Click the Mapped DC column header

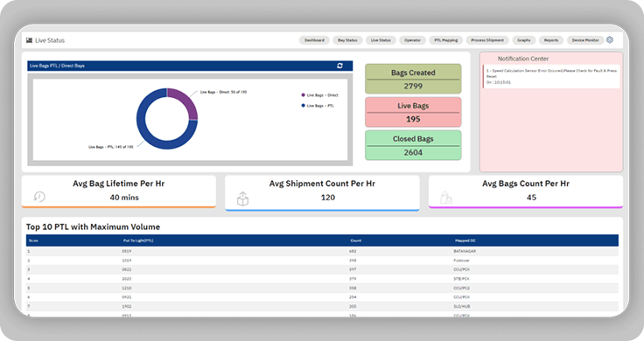pos(465,240)
